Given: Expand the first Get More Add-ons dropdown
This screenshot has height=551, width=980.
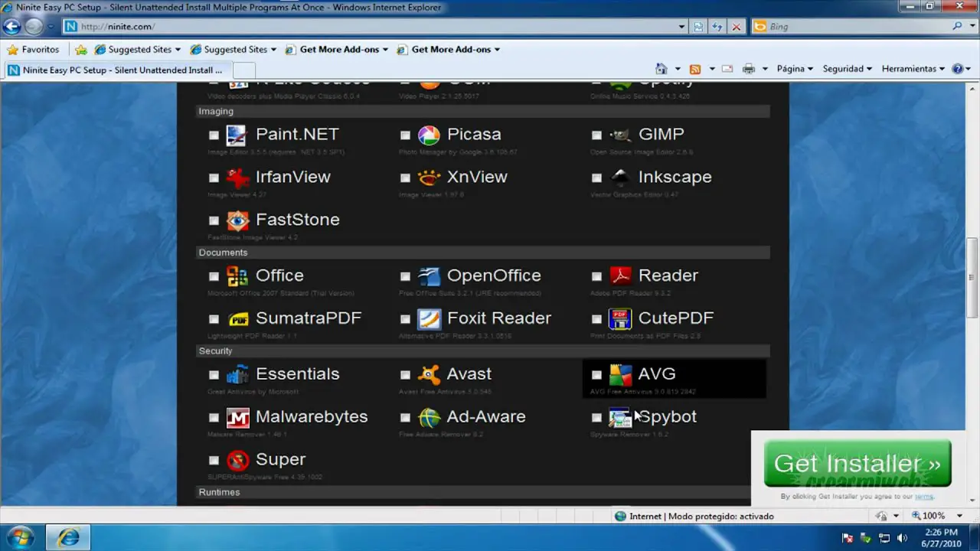Looking at the screenshot, I should (x=385, y=49).
